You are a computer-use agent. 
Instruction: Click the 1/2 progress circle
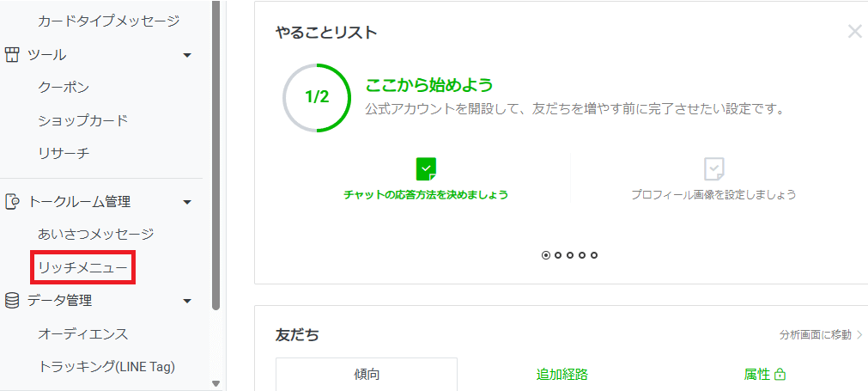tap(317, 97)
